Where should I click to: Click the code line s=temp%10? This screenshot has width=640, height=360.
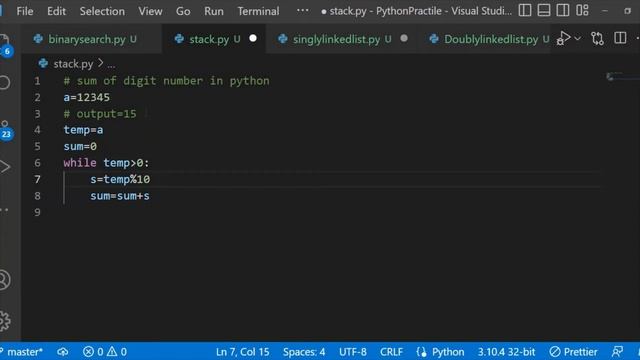pyautogui.click(x=120, y=179)
